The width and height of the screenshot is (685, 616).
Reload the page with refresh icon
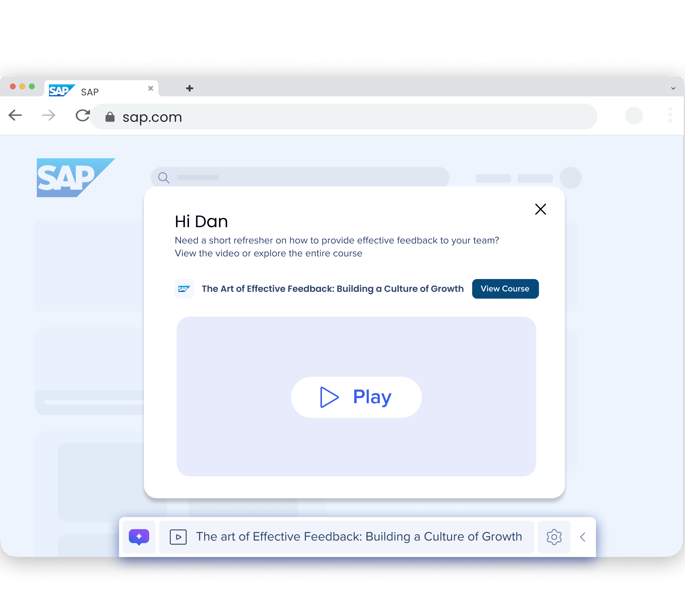pos(82,116)
